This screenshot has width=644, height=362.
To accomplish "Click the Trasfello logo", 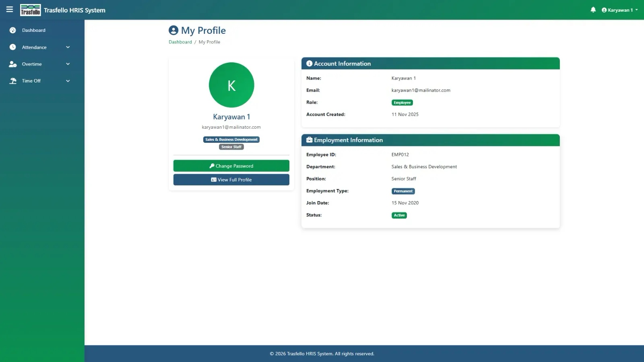I will (31, 10).
